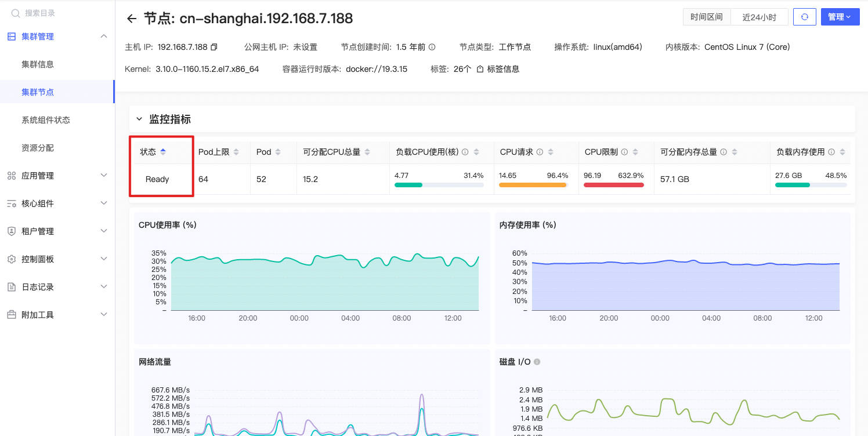
Task: Click the back arrow beside node title
Action: click(x=132, y=19)
